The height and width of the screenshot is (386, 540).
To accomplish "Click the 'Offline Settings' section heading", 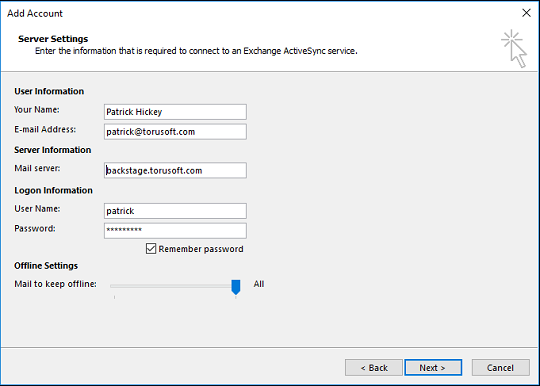I will 46,266.
